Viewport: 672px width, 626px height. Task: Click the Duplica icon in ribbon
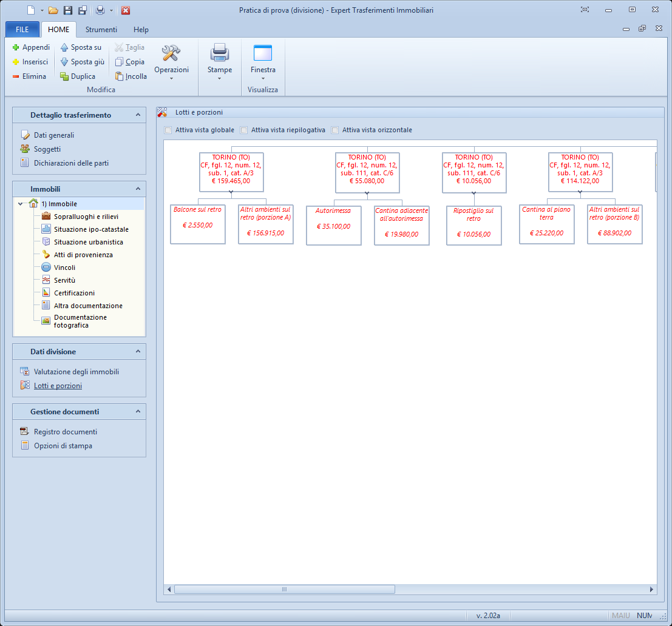click(x=64, y=76)
